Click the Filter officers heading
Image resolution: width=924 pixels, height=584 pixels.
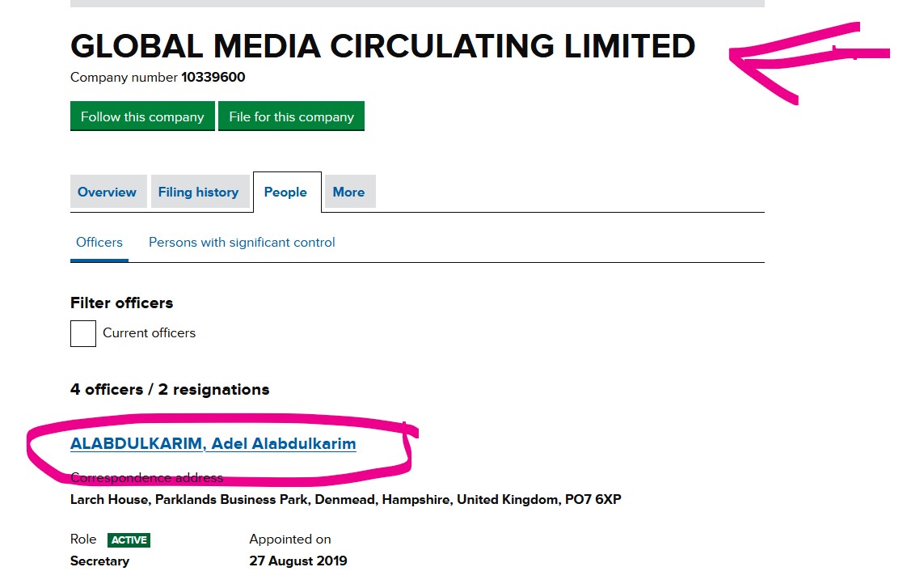point(121,303)
